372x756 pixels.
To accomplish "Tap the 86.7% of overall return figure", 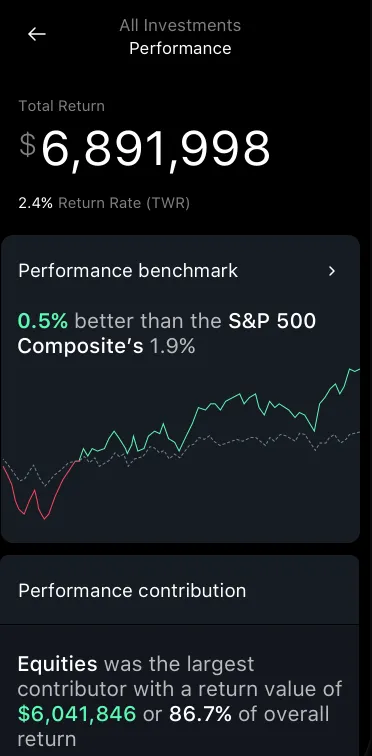I will click(200, 714).
